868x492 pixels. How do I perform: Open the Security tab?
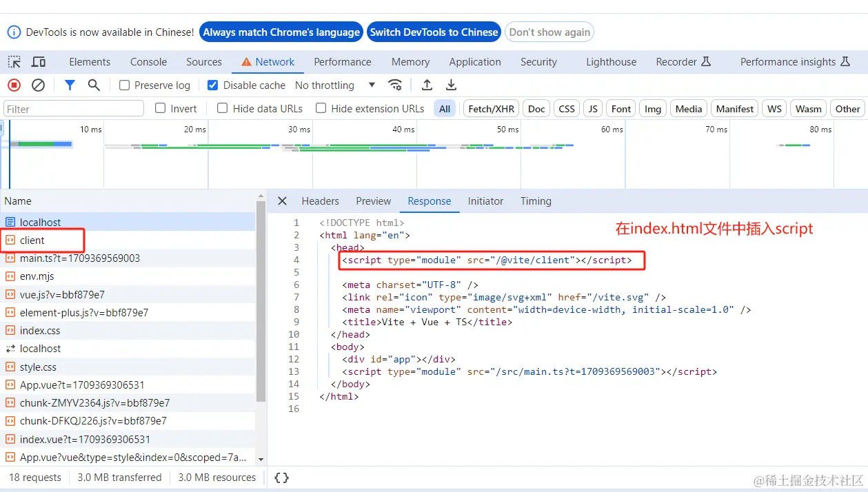coord(538,62)
